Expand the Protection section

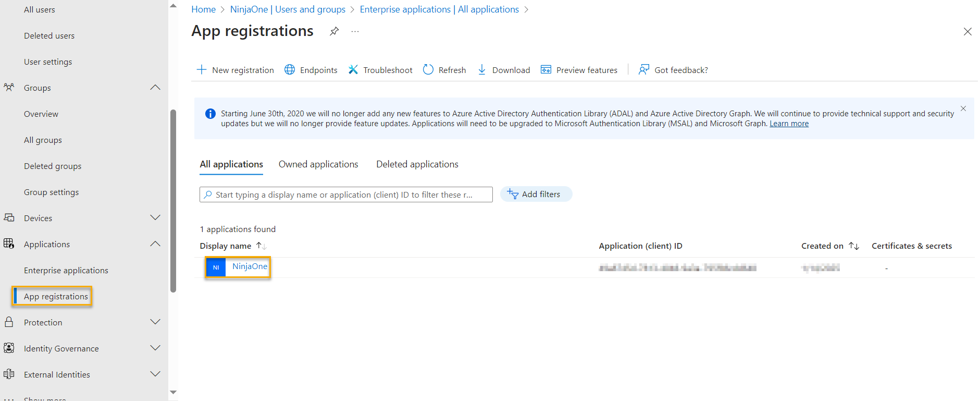155,322
